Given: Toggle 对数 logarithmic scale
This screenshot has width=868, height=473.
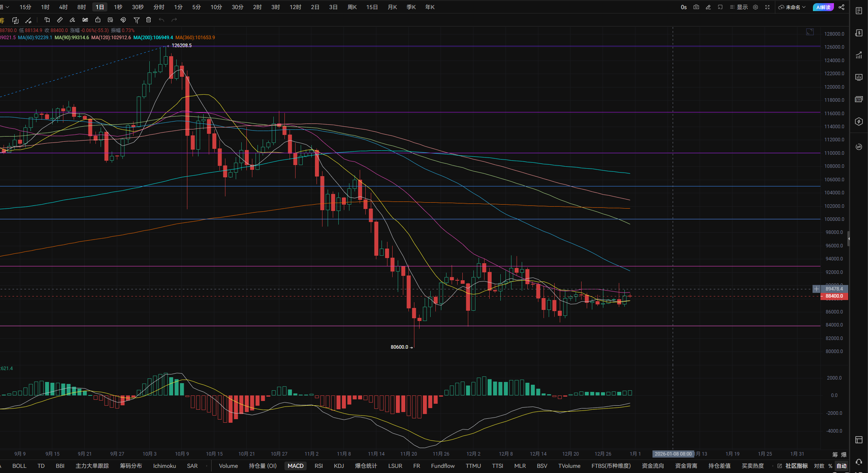Looking at the screenshot, I should tap(819, 466).
